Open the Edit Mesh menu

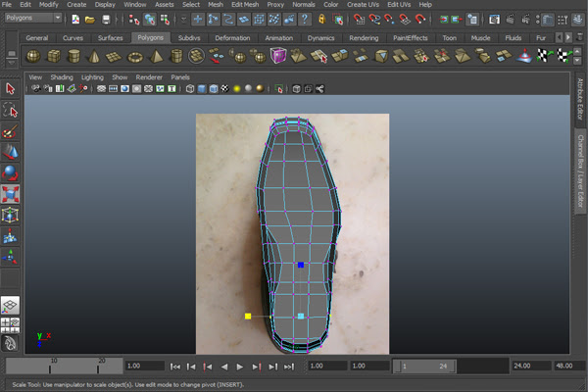(245, 5)
